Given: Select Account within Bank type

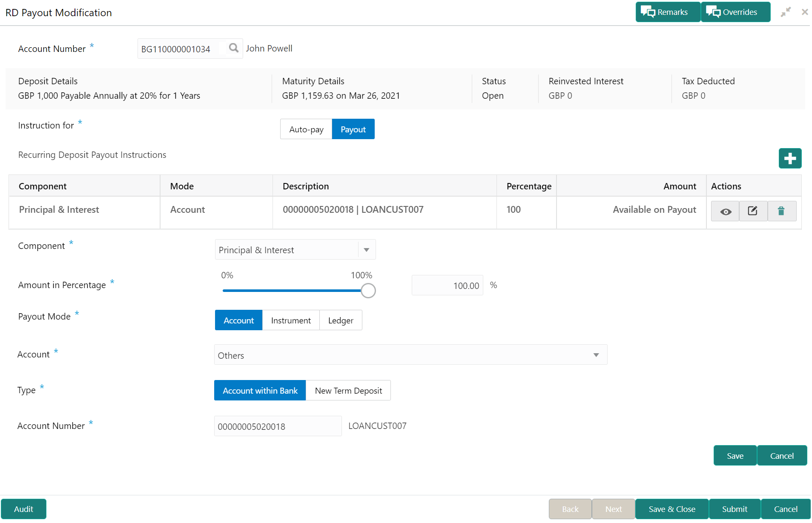Looking at the screenshot, I should [x=260, y=391].
